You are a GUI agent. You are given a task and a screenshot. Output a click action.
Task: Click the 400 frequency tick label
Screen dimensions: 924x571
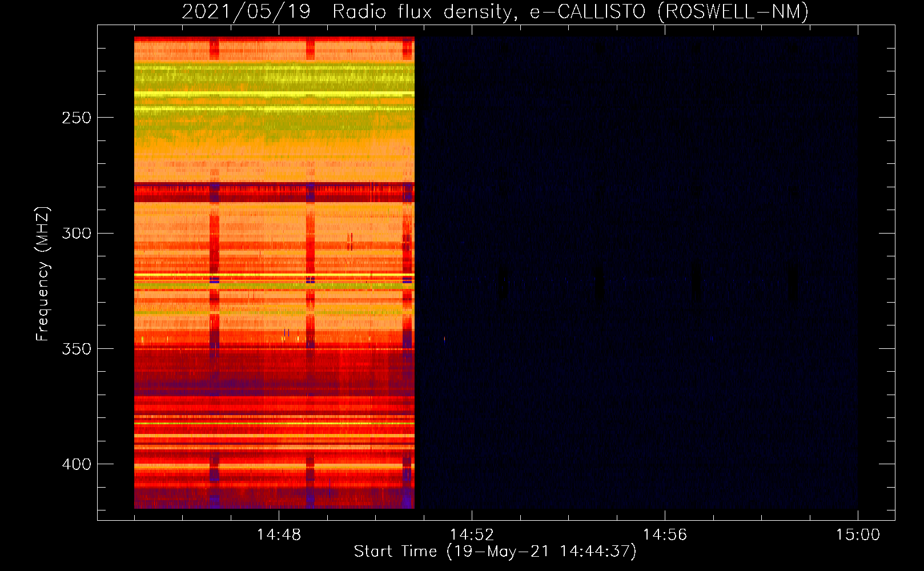point(77,464)
